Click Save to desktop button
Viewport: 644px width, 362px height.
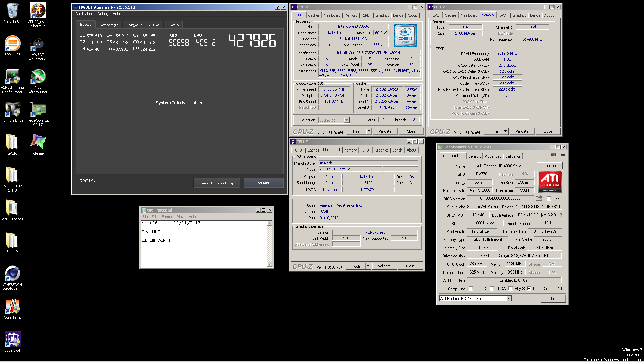(217, 183)
